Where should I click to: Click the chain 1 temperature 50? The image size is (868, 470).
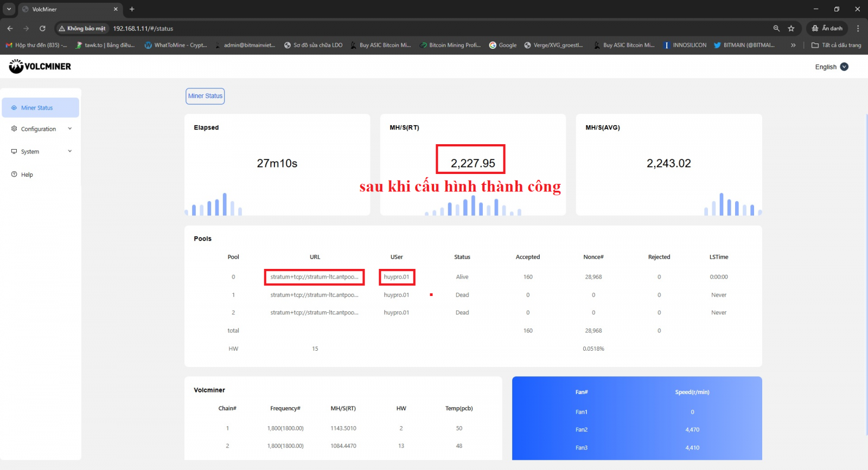tap(459, 428)
